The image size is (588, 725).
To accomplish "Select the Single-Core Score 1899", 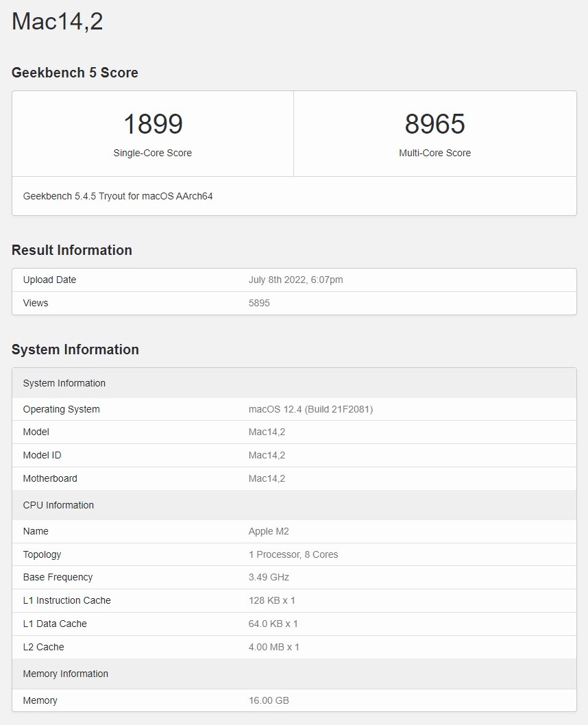I will click(x=152, y=124).
